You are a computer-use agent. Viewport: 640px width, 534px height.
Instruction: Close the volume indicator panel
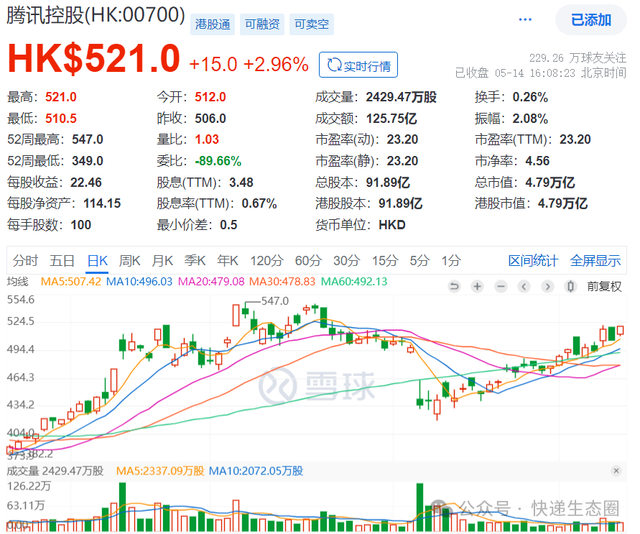pyautogui.click(x=616, y=471)
